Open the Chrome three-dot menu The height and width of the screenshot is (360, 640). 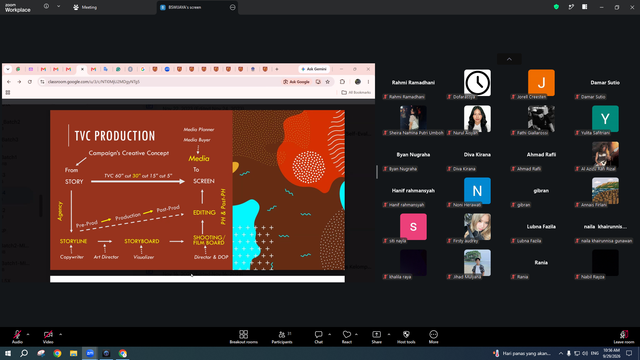click(x=368, y=82)
